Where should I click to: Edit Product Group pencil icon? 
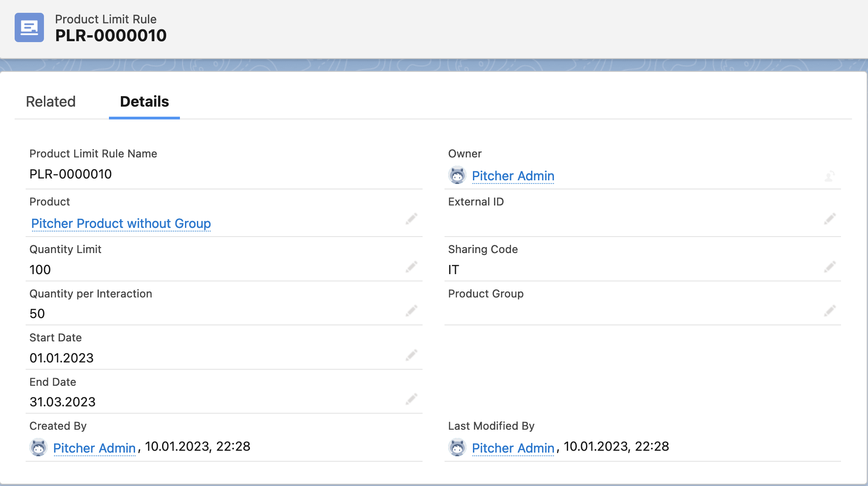(x=830, y=311)
